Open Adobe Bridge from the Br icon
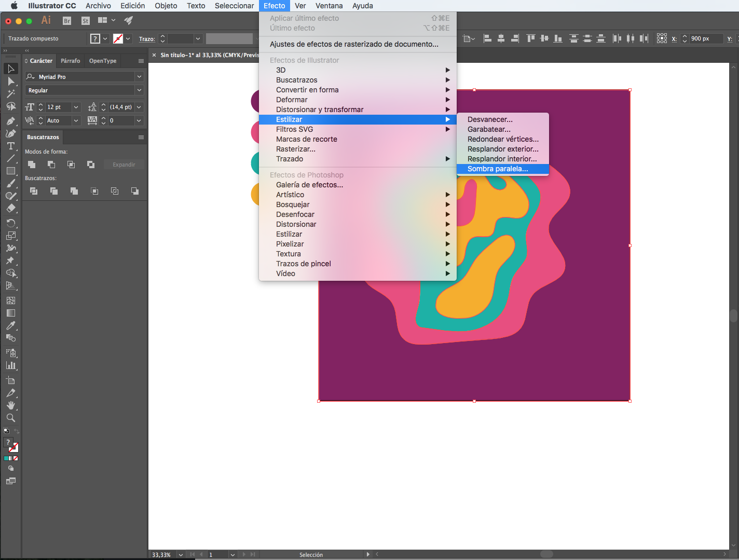 tap(66, 21)
